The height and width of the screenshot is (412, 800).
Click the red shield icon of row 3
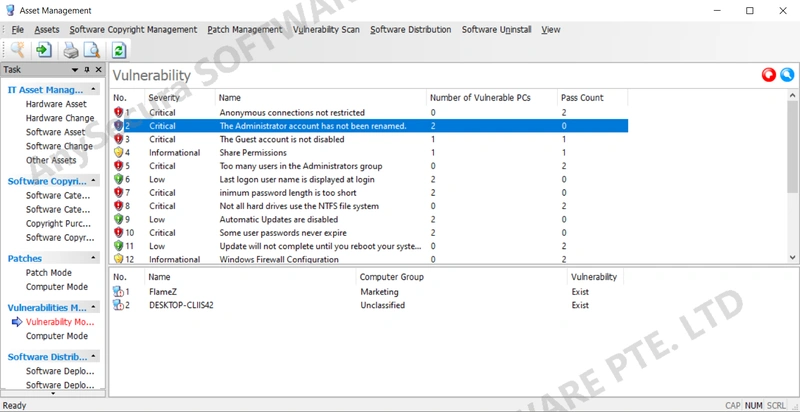118,139
